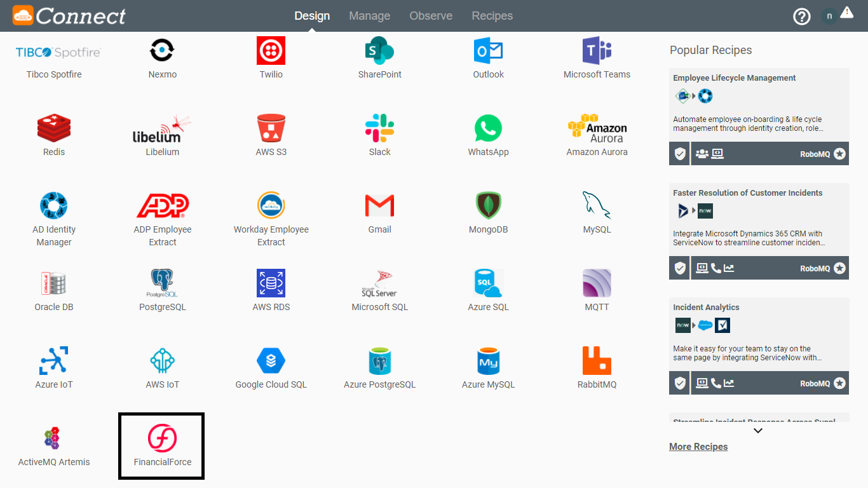868x488 pixels.
Task: Click the warning triangle alert icon
Action: (846, 12)
